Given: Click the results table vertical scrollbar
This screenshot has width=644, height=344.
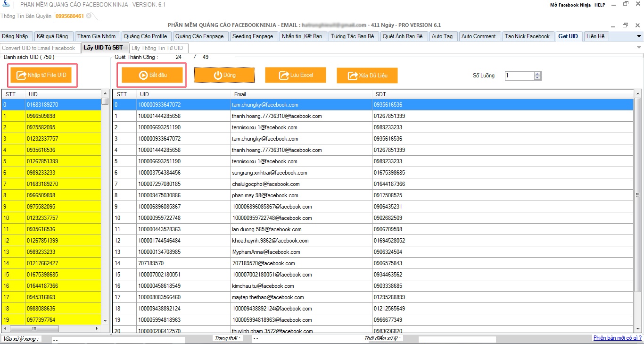Looking at the screenshot, I should [638, 212].
